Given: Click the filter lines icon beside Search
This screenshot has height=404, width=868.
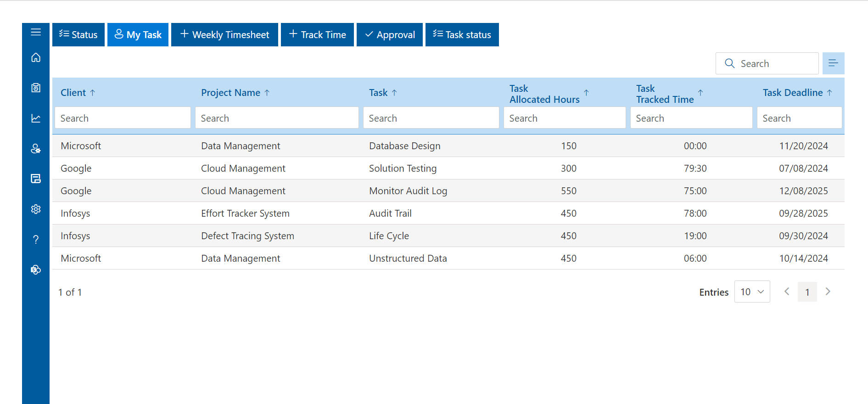Looking at the screenshot, I should point(833,63).
